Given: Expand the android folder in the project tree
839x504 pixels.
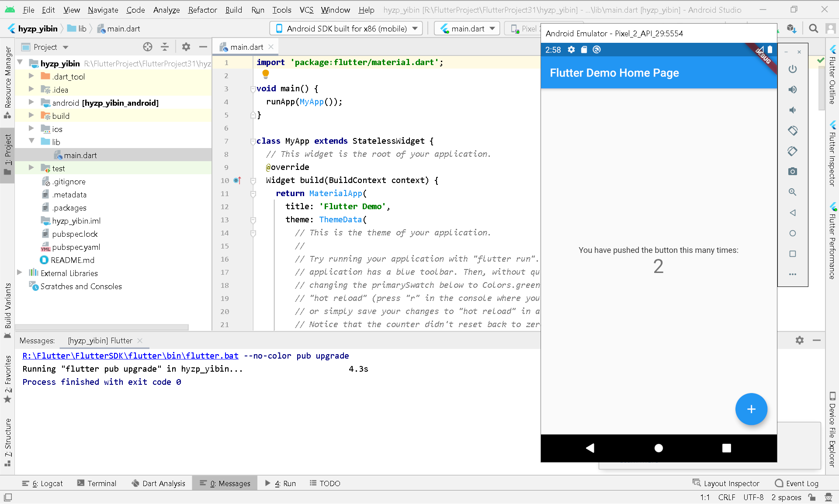Looking at the screenshot, I should (x=31, y=102).
